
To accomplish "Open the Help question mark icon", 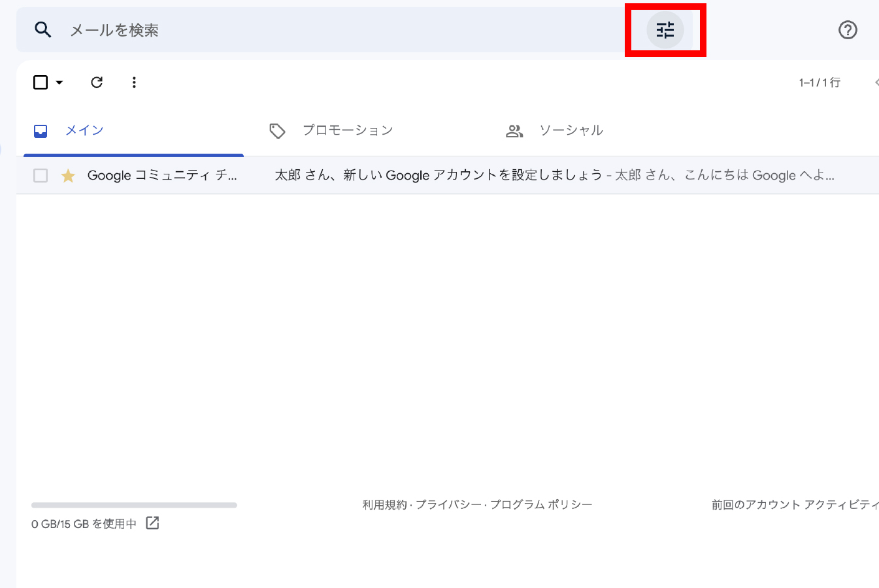I will click(848, 30).
